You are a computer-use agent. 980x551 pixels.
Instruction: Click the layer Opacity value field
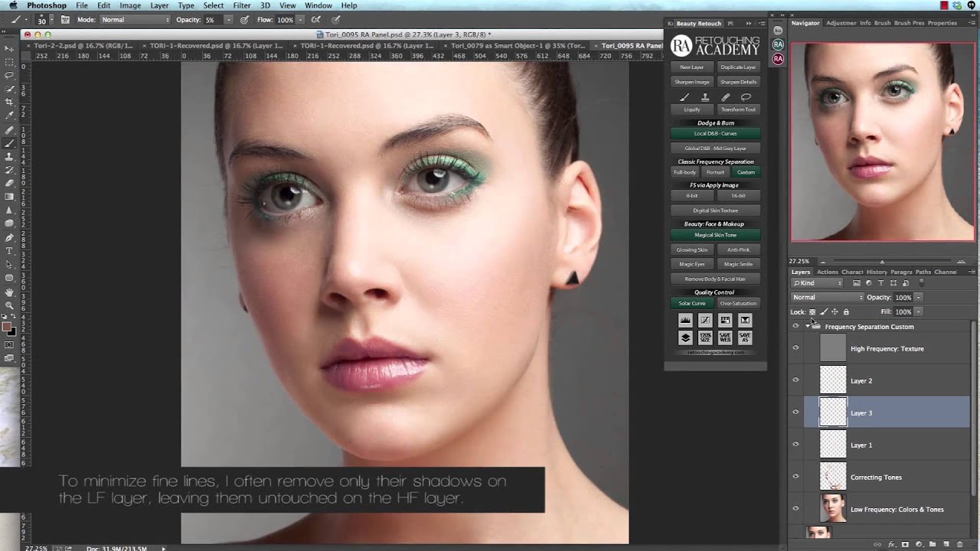[x=903, y=297]
